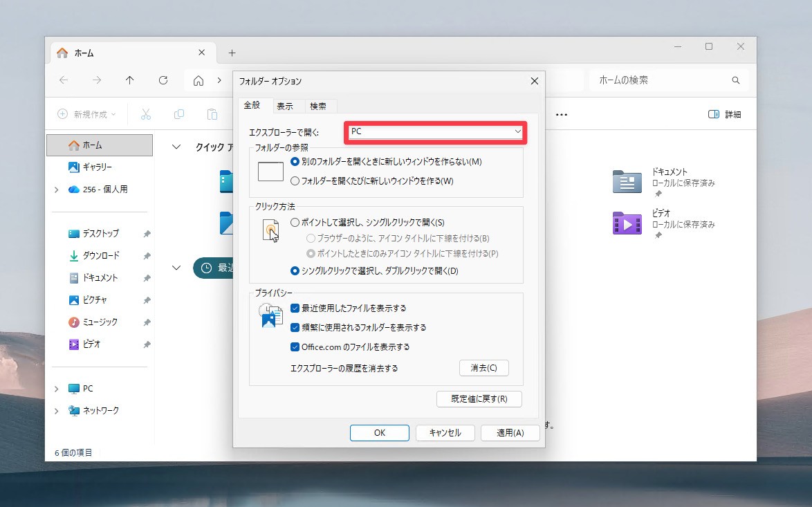The width and height of the screenshot is (812, 507).
Task: Open the ビデオ folder icon in main pane
Action: coord(627,223)
